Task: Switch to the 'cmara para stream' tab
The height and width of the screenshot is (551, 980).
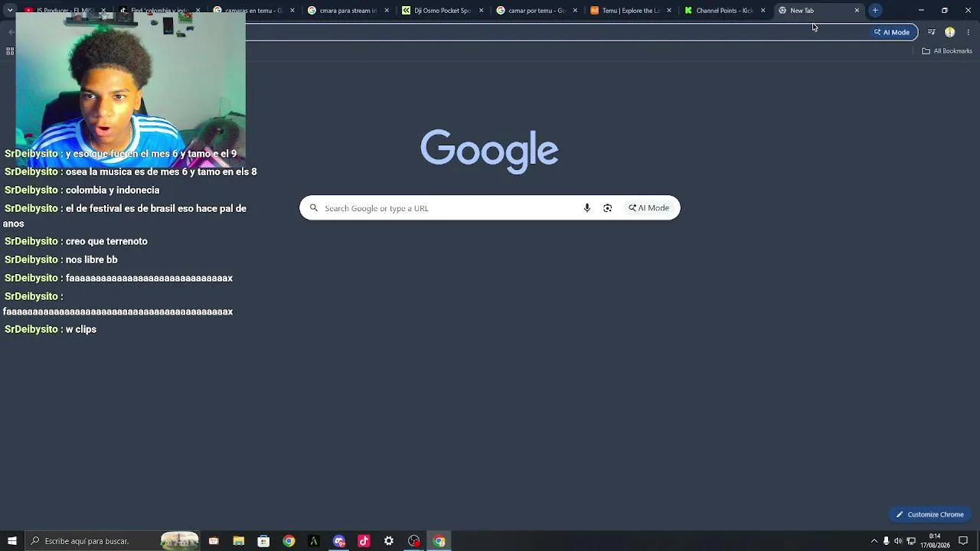Action: click(348, 11)
